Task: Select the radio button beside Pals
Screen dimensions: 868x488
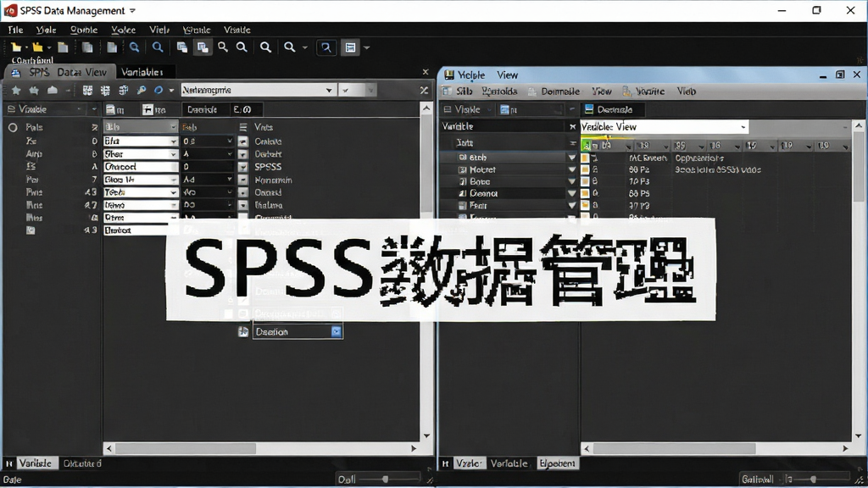Action: tap(12, 127)
